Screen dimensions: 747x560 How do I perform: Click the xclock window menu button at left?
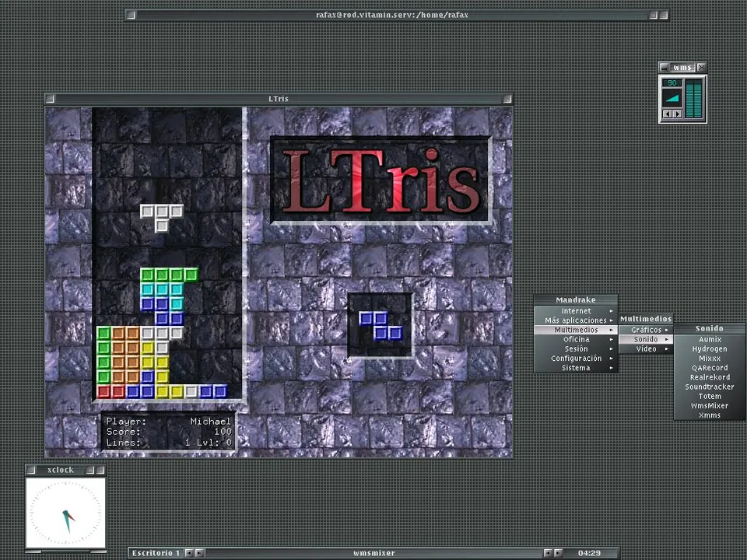(x=31, y=470)
